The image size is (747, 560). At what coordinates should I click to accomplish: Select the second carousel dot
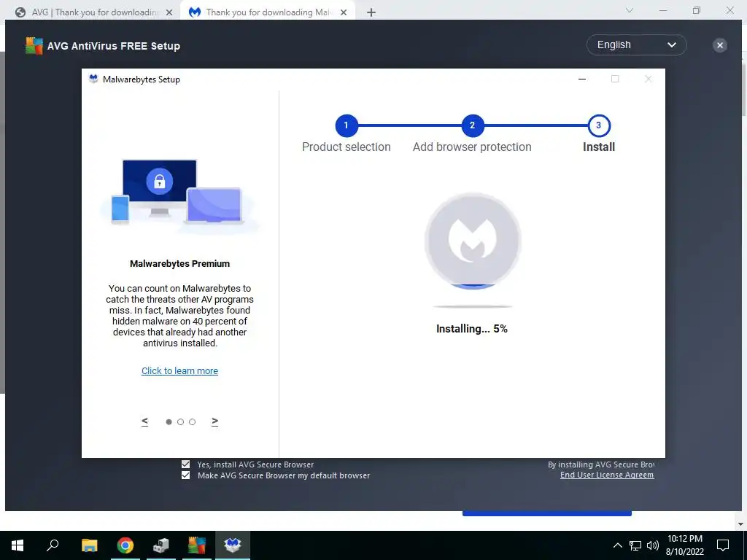[x=181, y=422]
